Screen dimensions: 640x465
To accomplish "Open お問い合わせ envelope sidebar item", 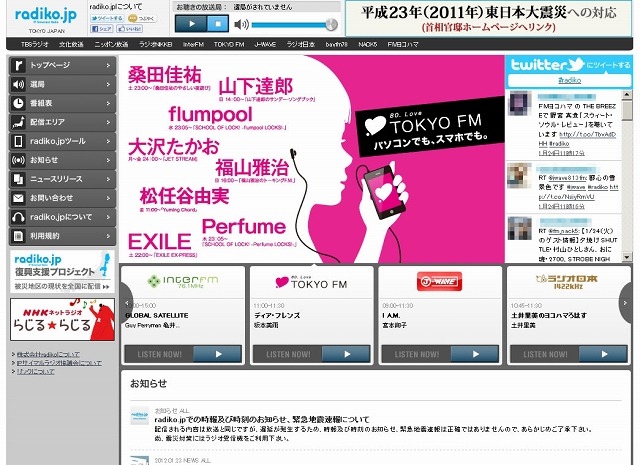I will (62, 198).
